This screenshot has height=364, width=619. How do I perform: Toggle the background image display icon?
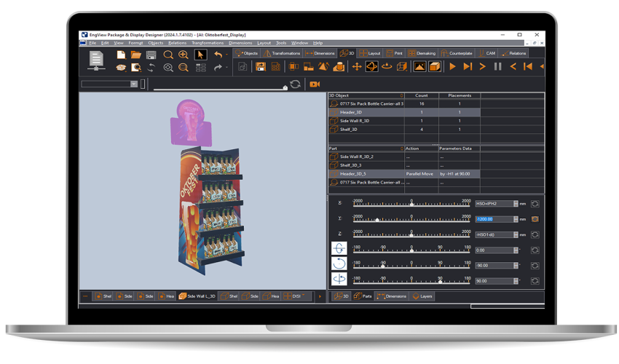[x=419, y=66]
